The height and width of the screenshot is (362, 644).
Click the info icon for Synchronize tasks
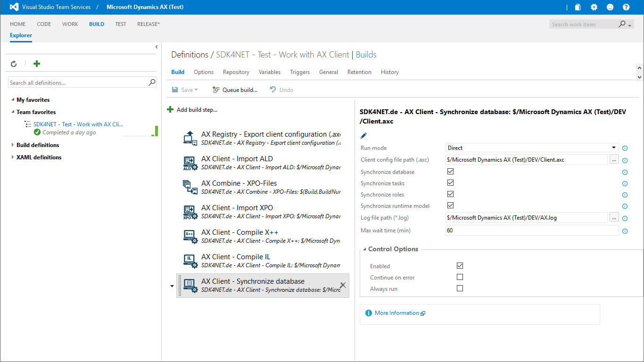625,184
